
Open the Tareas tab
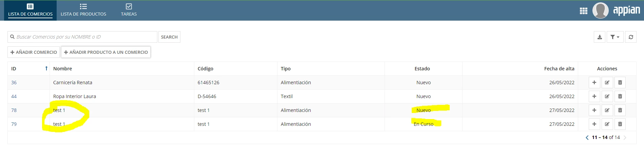[129, 10]
